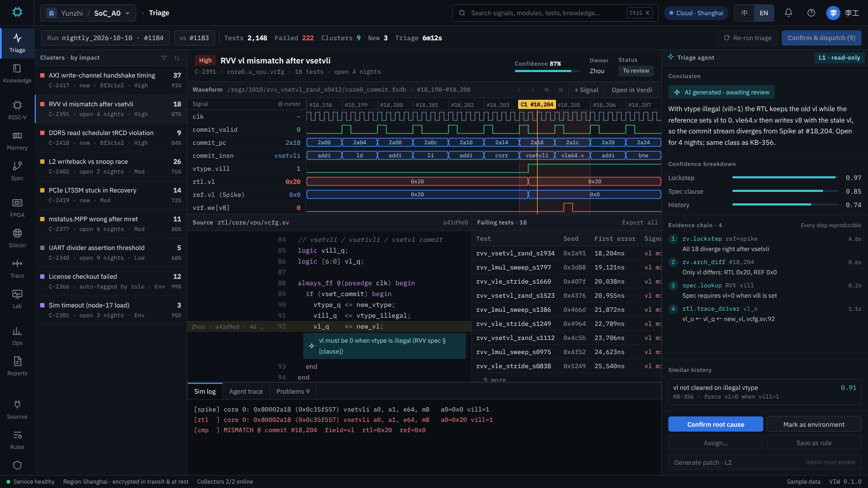
Task: Switch language to EN
Action: click(x=764, y=13)
